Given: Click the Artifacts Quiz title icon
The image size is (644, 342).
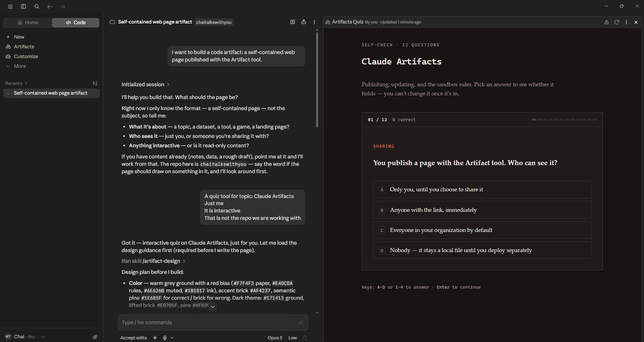Looking at the screenshot, I should (328, 22).
